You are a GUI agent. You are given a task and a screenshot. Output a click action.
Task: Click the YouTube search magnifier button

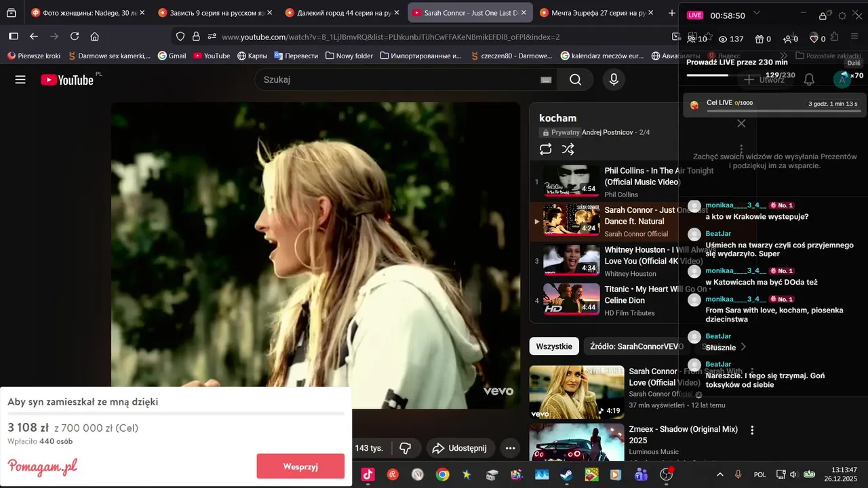[x=576, y=80]
